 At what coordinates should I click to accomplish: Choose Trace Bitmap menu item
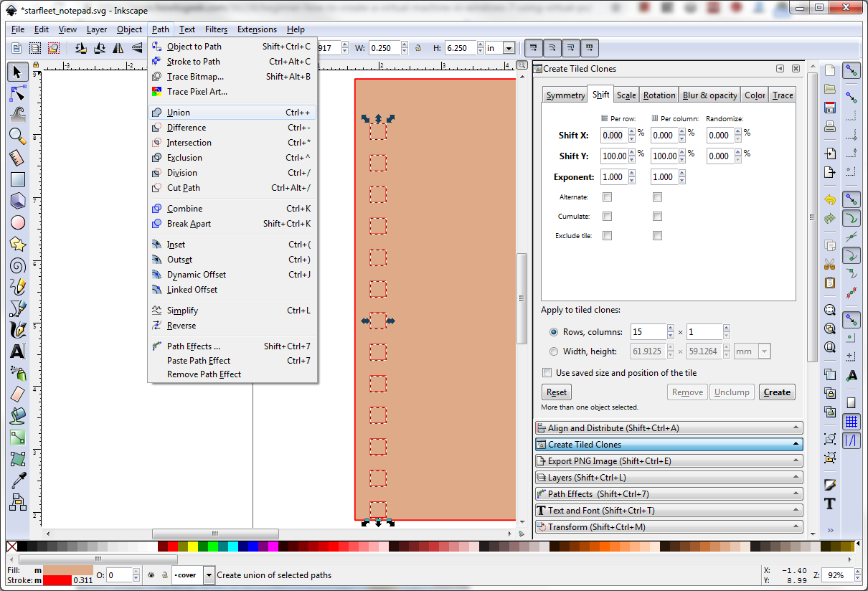(x=232, y=77)
